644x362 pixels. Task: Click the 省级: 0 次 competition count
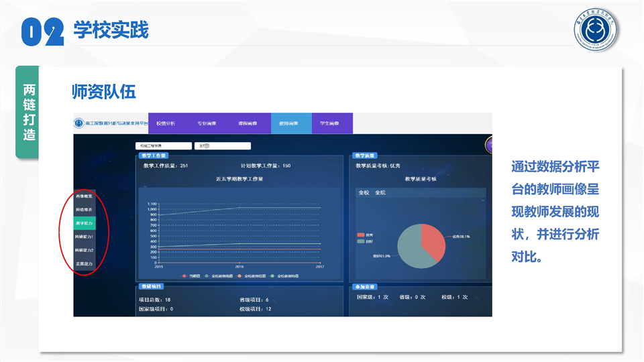[413, 297]
